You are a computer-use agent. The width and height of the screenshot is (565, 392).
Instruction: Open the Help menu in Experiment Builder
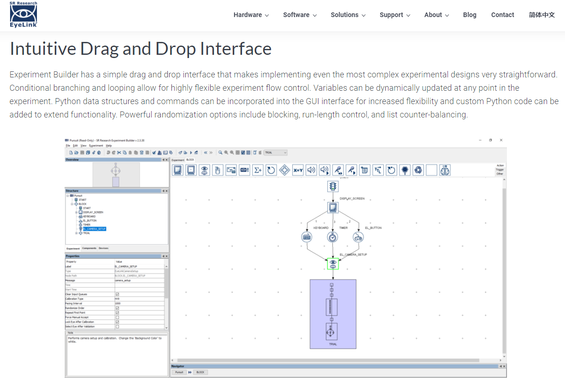[109, 146]
